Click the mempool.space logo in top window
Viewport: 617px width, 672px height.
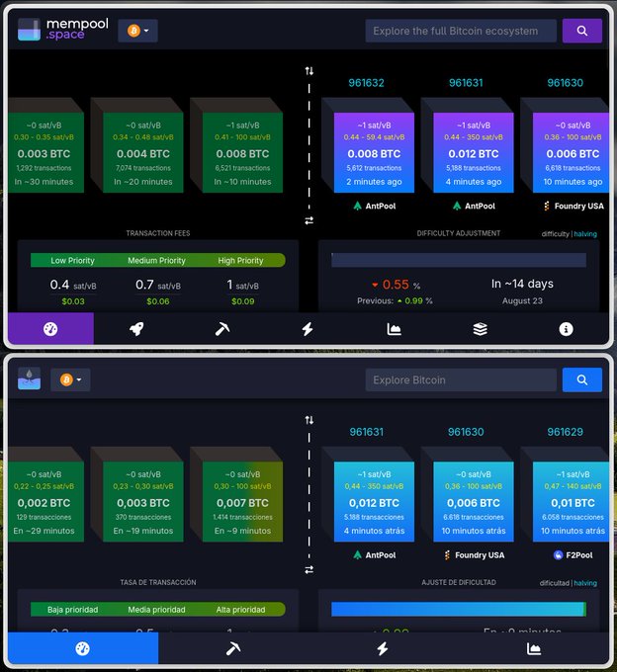point(63,30)
